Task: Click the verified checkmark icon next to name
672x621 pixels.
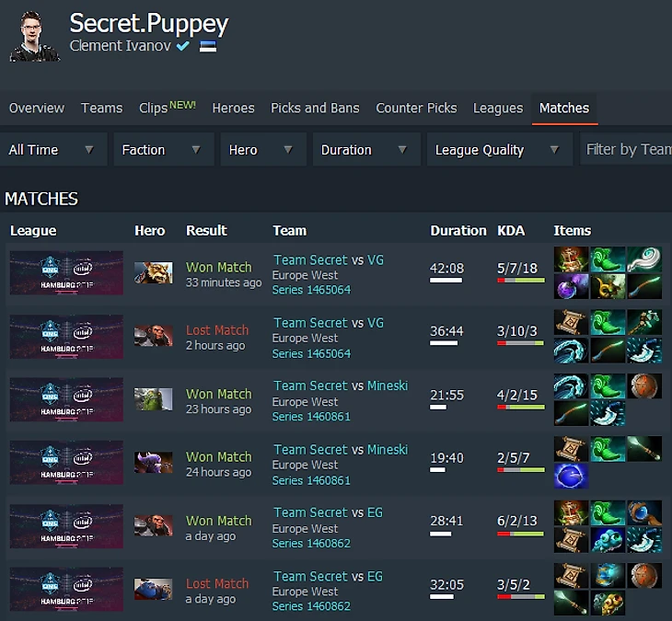Action: tap(183, 45)
